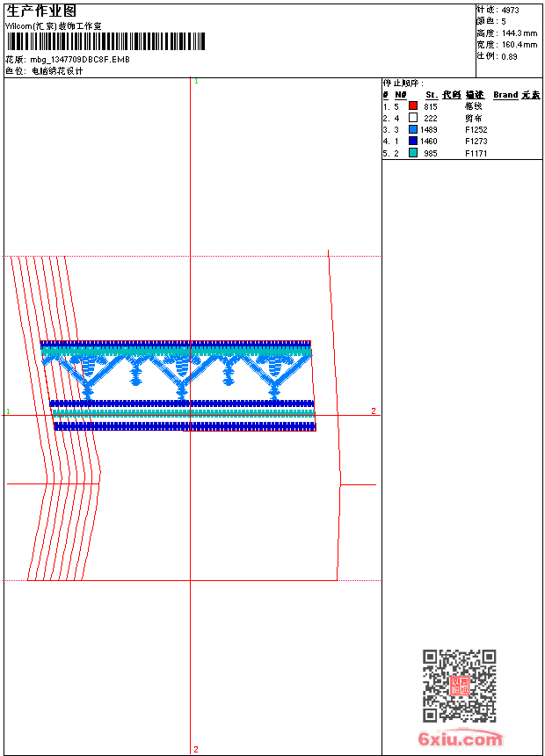Image resolution: width=545 pixels, height=756 pixels.
Task: Click the '电脑绣花设计' colorway text
Action: point(57,71)
